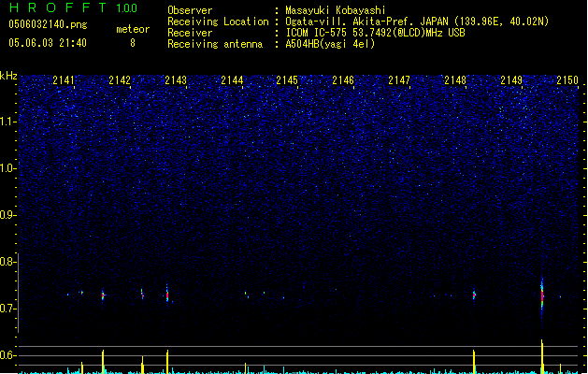This screenshot has width=588, height=374.
Task: Select the ICOM IC-575 receiver description
Action: [376, 33]
